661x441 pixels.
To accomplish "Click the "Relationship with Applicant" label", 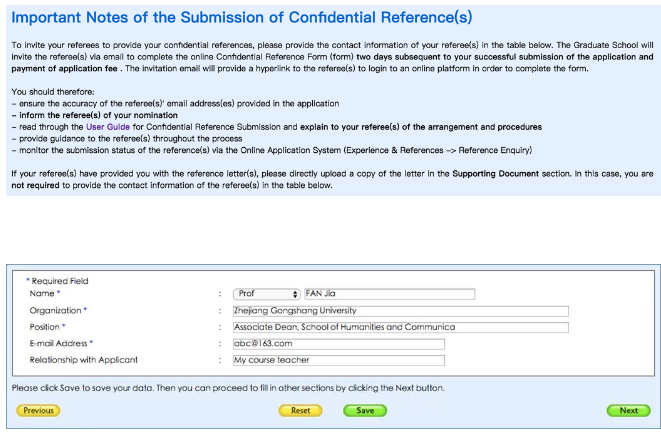I will [83, 360].
